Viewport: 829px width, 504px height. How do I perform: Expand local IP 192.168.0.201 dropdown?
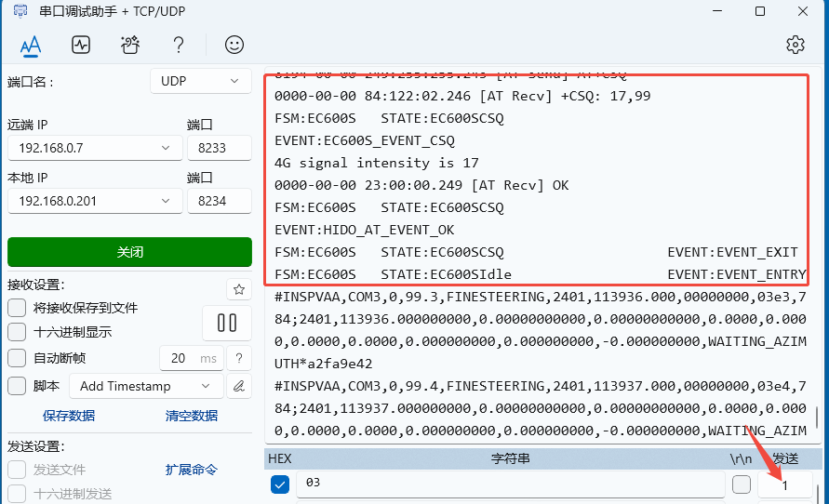(x=95, y=201)
